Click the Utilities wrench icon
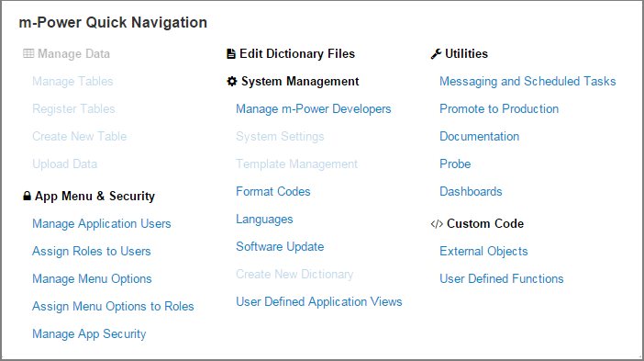The height and width of the screenshot is (361, 644). point(436,54)
